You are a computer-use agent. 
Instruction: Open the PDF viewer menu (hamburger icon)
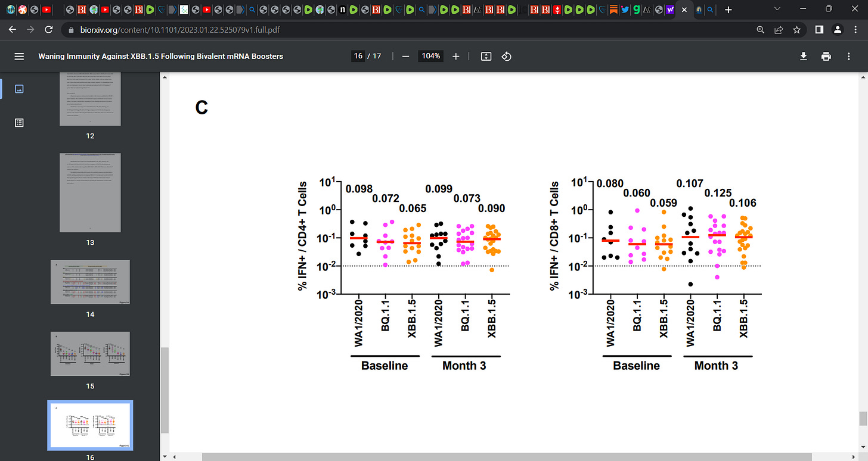click(19, 56)
